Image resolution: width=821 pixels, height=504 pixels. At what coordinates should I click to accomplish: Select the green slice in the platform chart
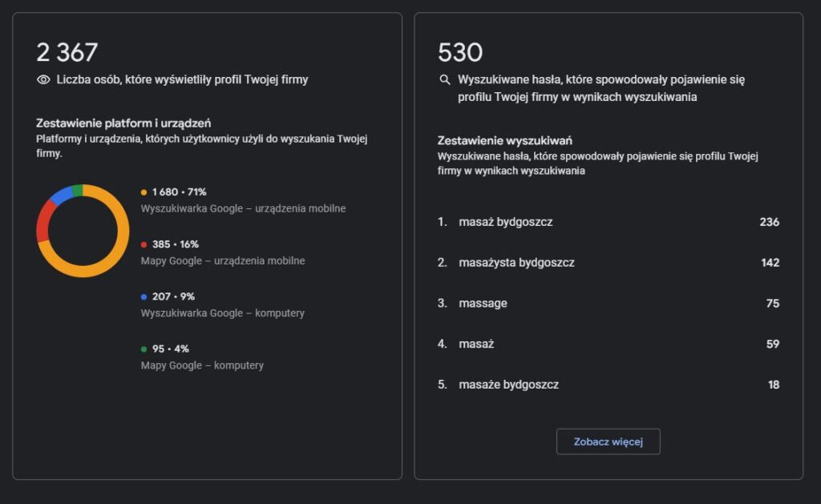pos(78,192)
